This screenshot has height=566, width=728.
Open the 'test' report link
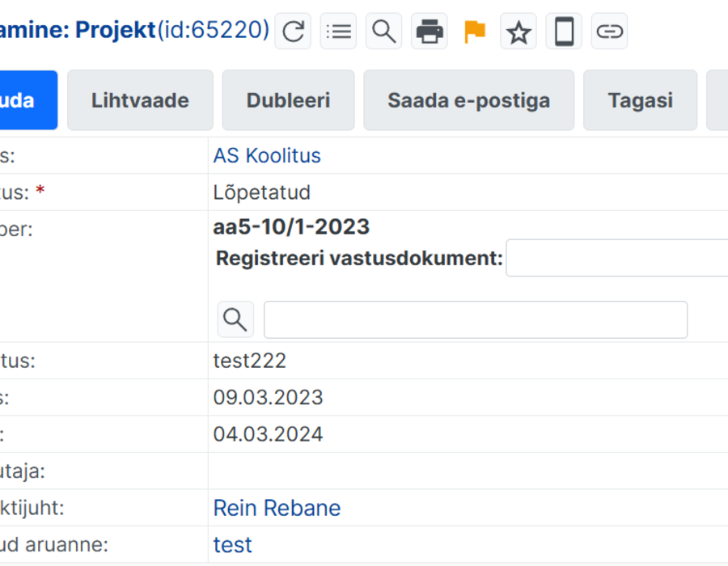tap(233, 545)
